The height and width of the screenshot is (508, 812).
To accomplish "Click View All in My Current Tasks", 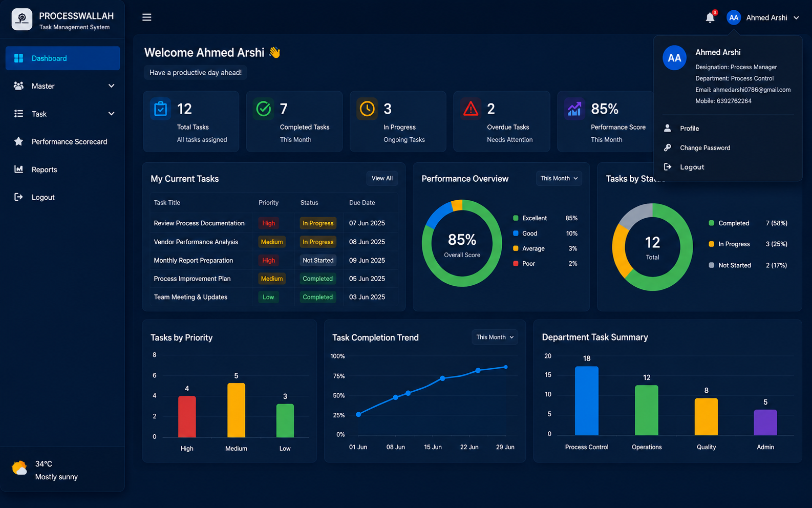I will [382, 178].
